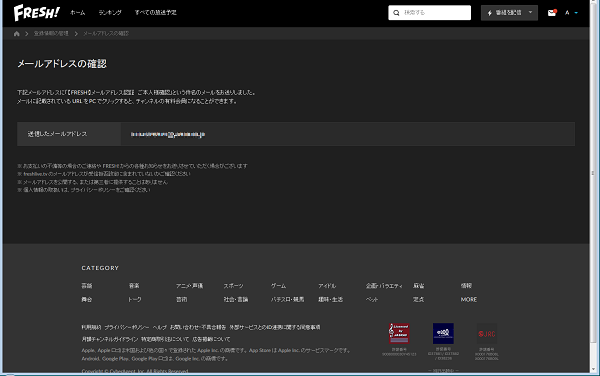Viewport: 600px width, 376px height.
Task: Open the 月額チャンネルガイドライン link
Action: tap(110, 339)
